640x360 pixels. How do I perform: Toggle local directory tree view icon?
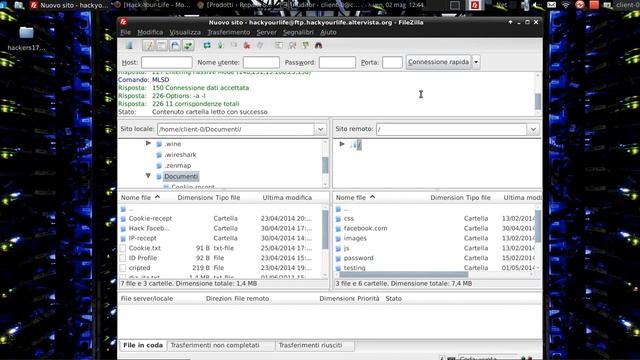[x=162, y=45]
